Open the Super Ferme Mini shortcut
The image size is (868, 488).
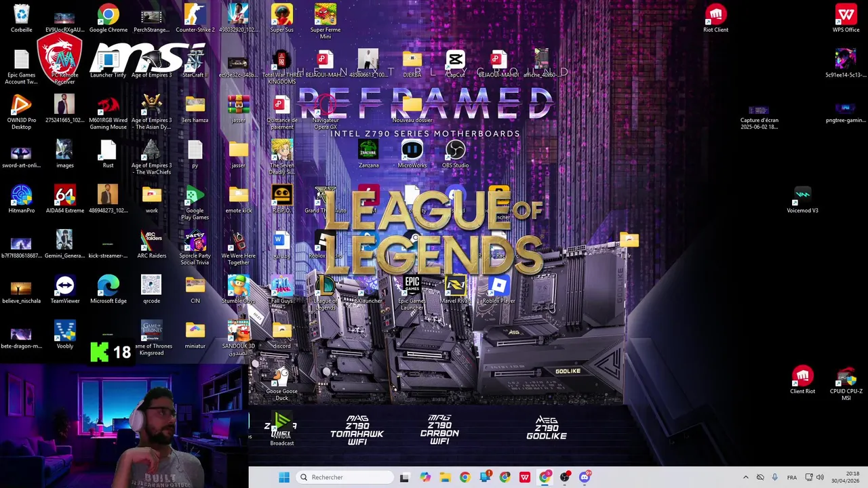325,22
